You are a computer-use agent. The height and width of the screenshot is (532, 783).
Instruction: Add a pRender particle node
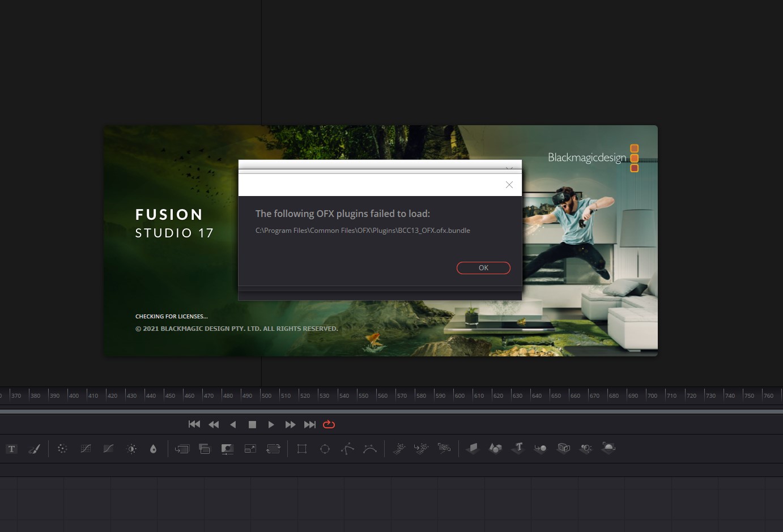click(444, 449)
